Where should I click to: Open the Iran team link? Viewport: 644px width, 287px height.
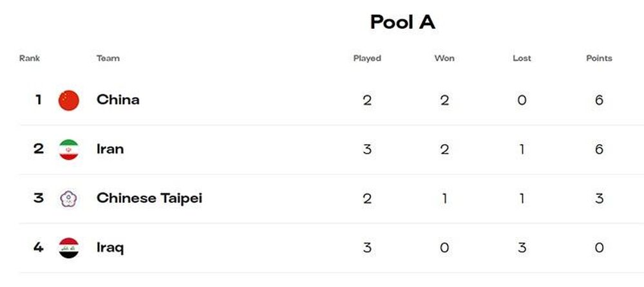pyautogui.click(x=110, y=149)
